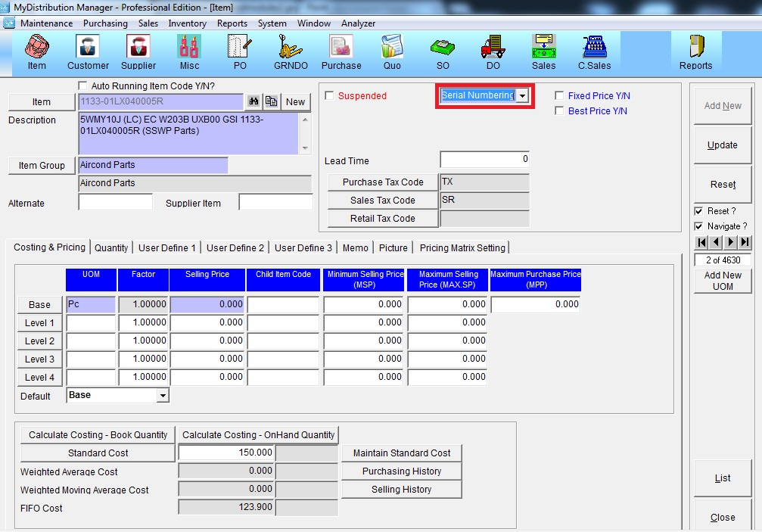Click the binoculars search icon beside item code

point(253,102)
